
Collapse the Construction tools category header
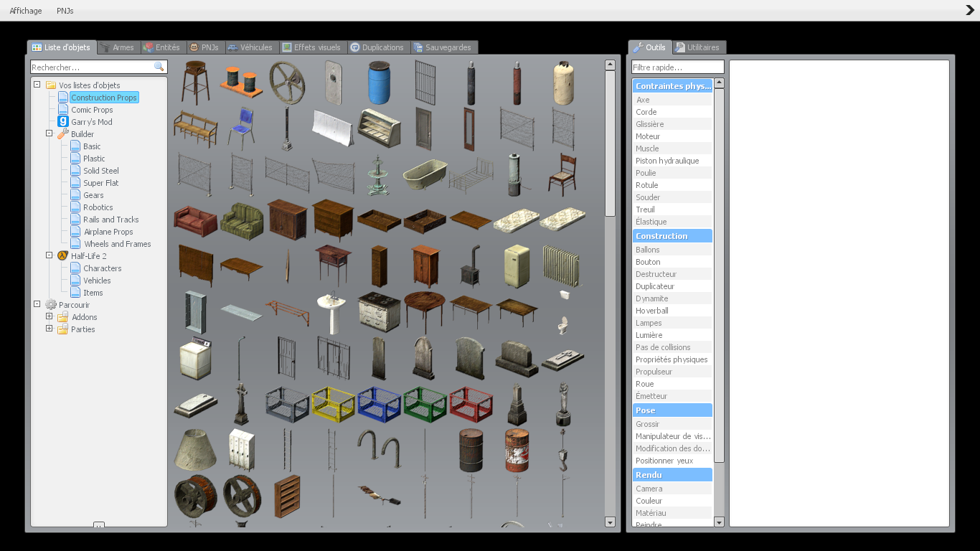(672, 236)
